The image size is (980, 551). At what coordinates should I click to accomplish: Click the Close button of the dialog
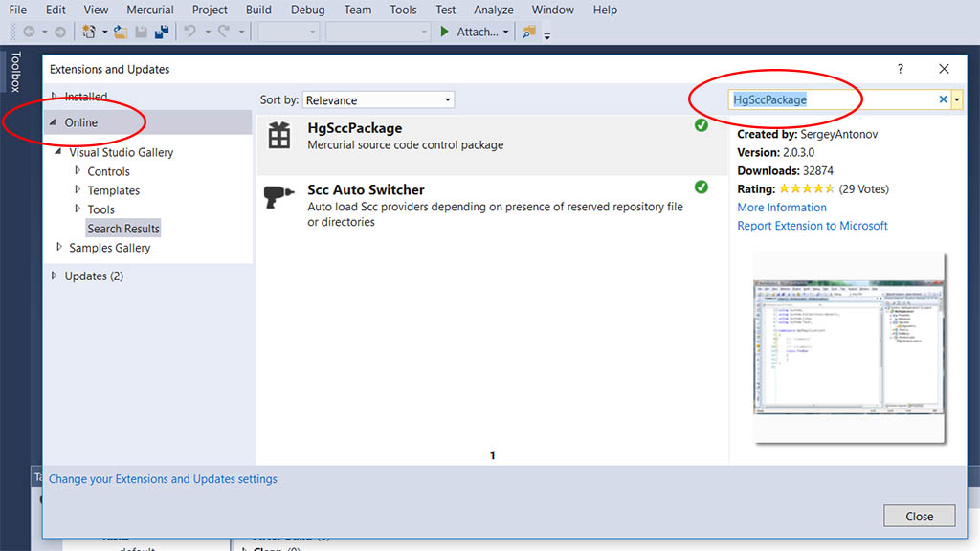(x=920, y=516)
